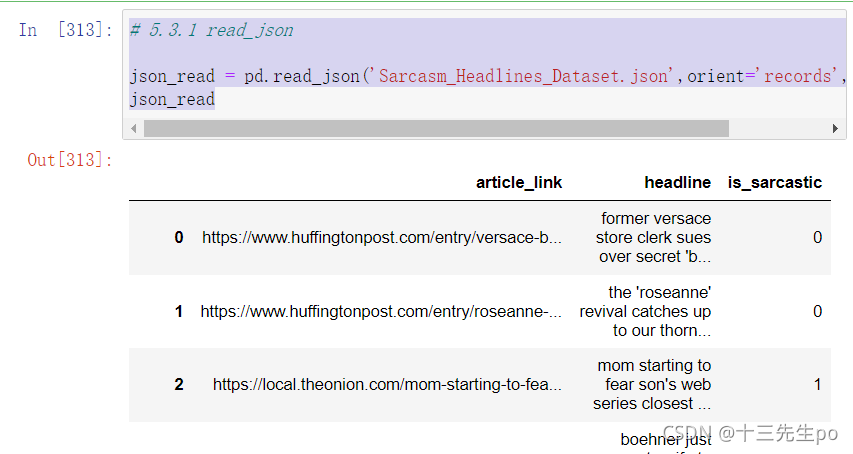Screen dimensions: 853x454
Task: Click the 'former versace store clerk sues' headline cell
Action: coord(653,237)
